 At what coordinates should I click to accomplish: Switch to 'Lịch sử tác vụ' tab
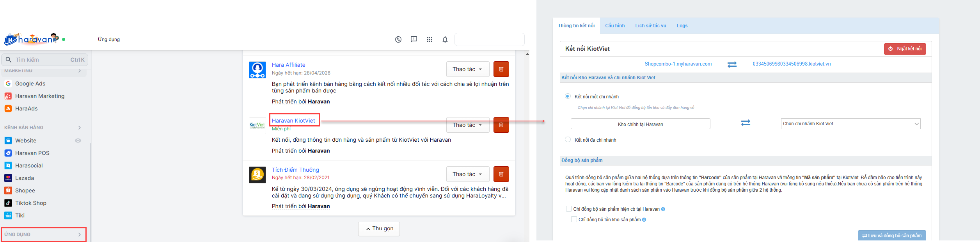pyautogui.click(x=651, y=26)
